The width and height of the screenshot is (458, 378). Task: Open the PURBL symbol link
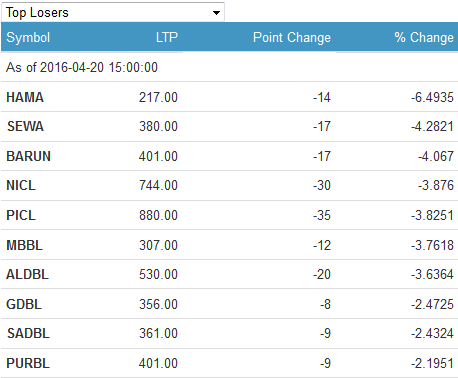click(x=28, y=363)
